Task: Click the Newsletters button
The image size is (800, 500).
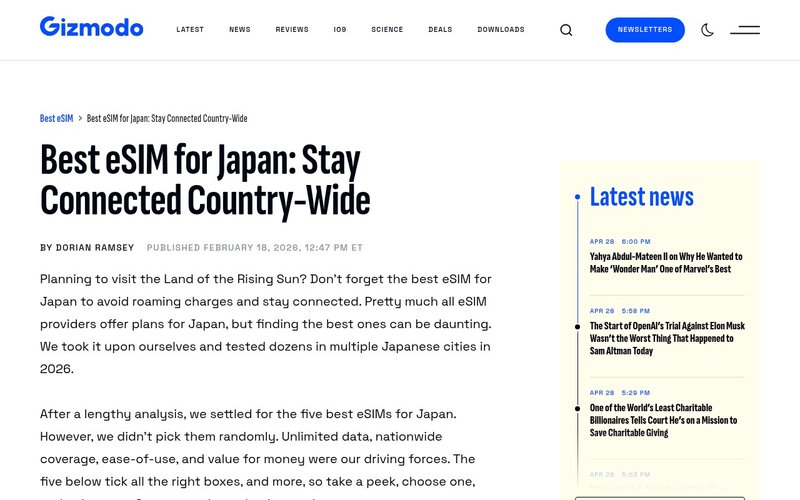Action: click(x=645, y=30)
